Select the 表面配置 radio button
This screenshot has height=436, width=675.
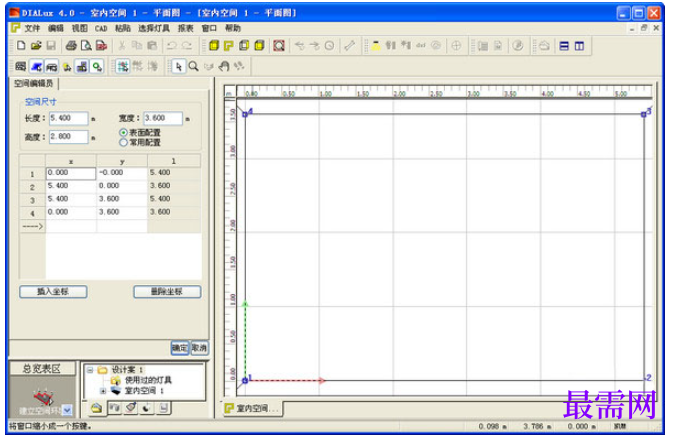[124, 133]
